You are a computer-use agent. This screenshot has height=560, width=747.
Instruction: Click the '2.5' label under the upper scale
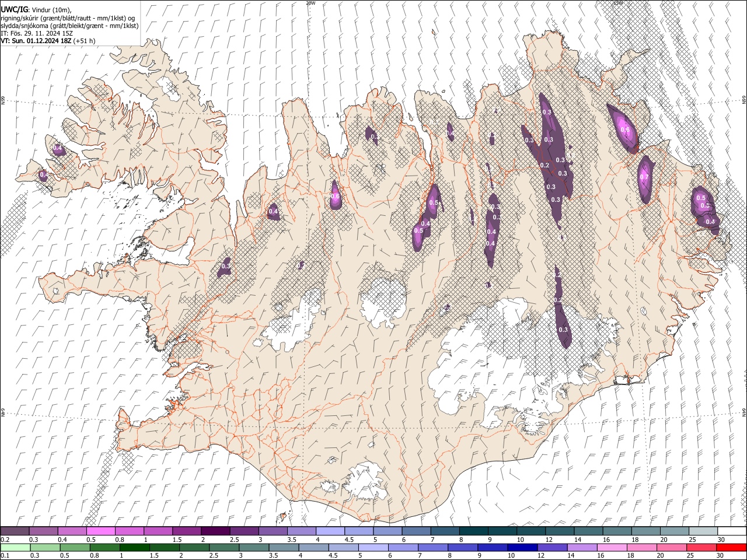pos(234,540)
